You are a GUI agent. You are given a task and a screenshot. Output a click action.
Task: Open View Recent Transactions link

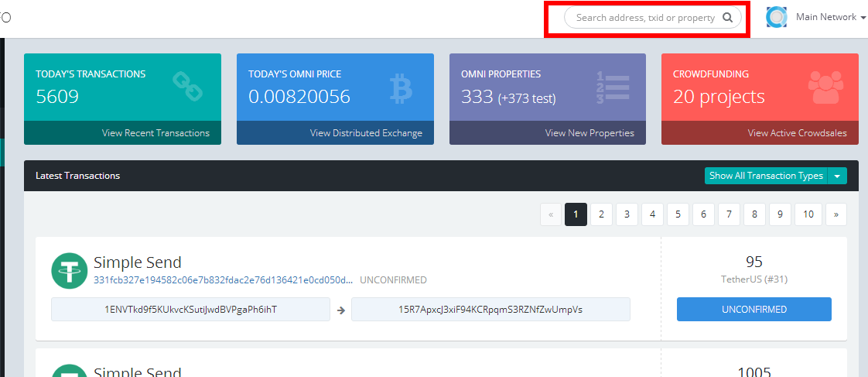click(155, 133)
